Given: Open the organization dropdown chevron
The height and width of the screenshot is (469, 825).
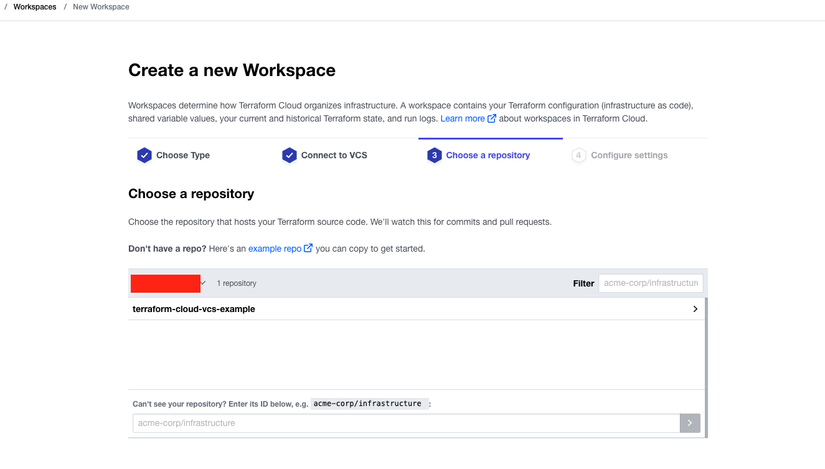Looking at the screenshot, I should [x=203, y=283].
